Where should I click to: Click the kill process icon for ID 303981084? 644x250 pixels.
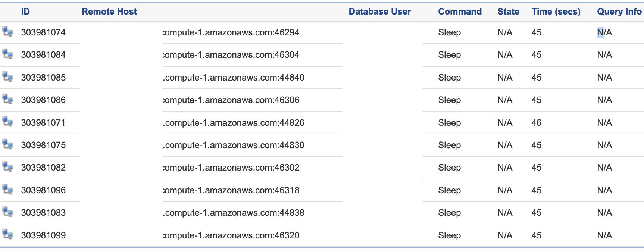point(8,55)
